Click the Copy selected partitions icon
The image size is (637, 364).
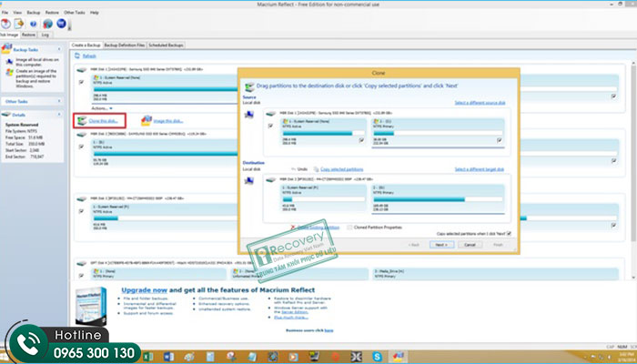(x=316, y=169)
